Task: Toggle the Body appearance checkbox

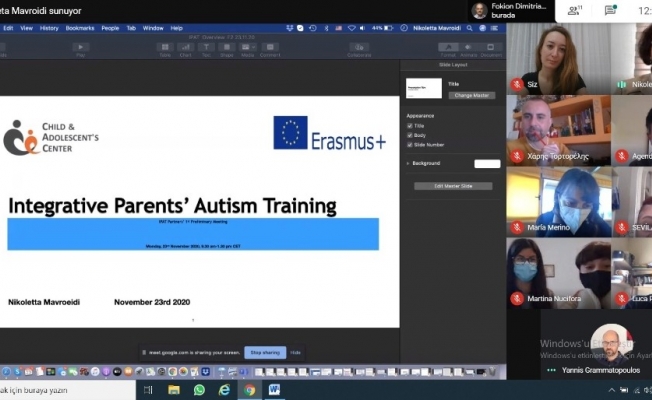Action: click(x=410, y=135)
